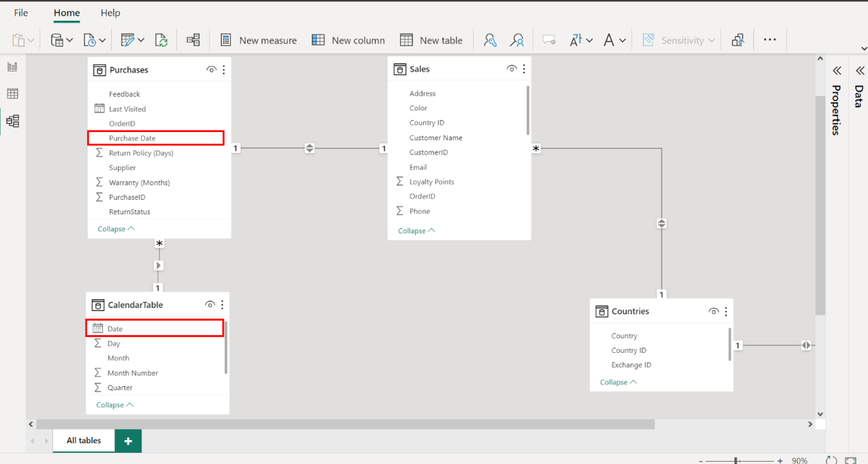868x464 pixels.
Task: Select the Model view sidebar icon
Action: 12,121
